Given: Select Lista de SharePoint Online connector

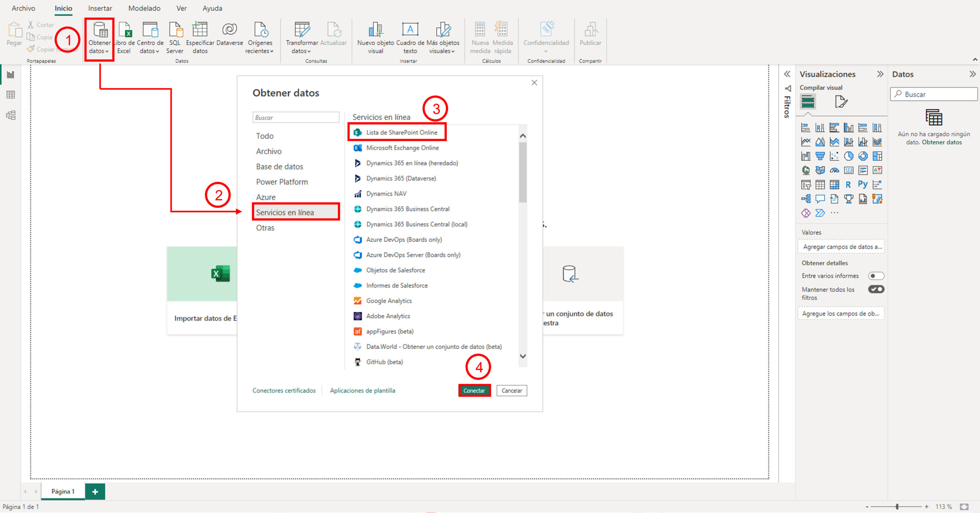Looking at the screenshot, I should click(397, 132).
